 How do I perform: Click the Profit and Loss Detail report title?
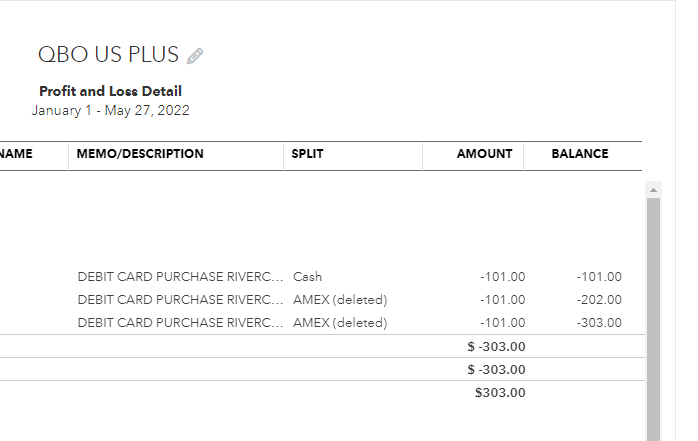110,91
